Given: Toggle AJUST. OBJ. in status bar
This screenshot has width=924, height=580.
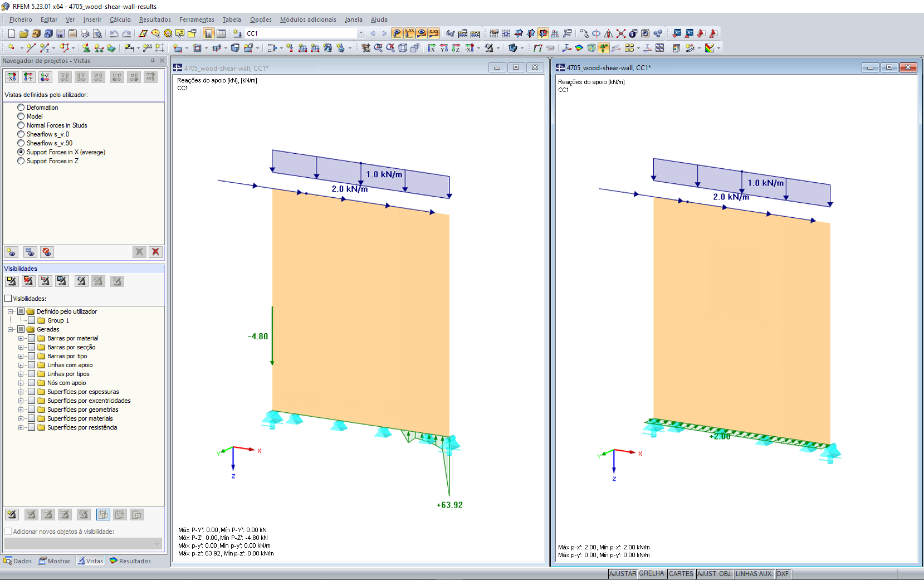Looking at the screenshot, I should pyautogui.click(x=715, y=574).
